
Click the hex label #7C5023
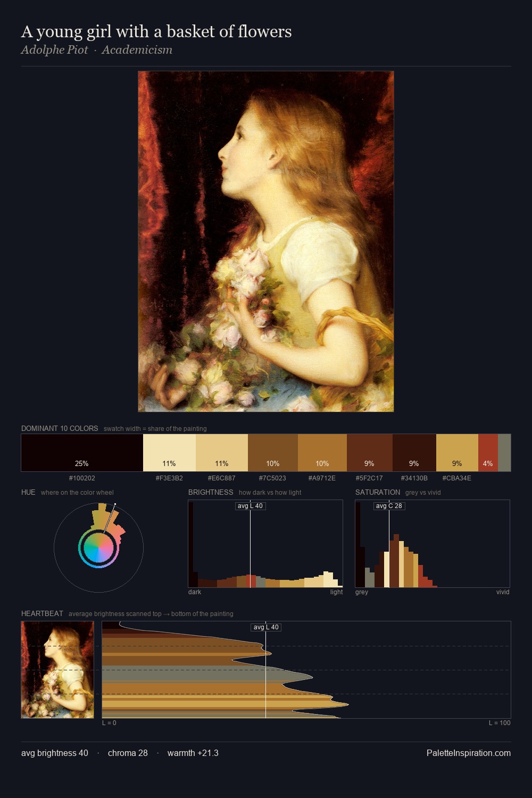pos(273,478)
